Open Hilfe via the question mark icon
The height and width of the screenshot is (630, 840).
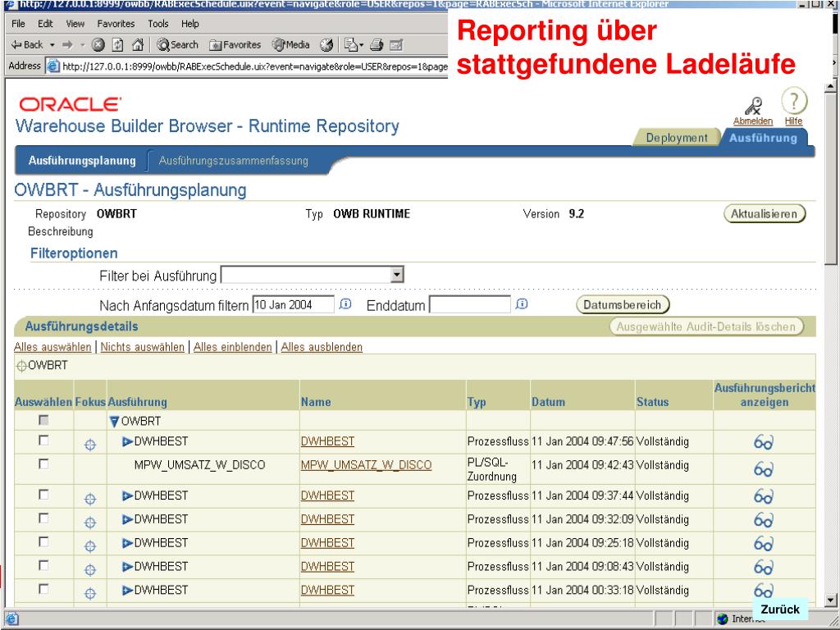[x=794, y=101]
